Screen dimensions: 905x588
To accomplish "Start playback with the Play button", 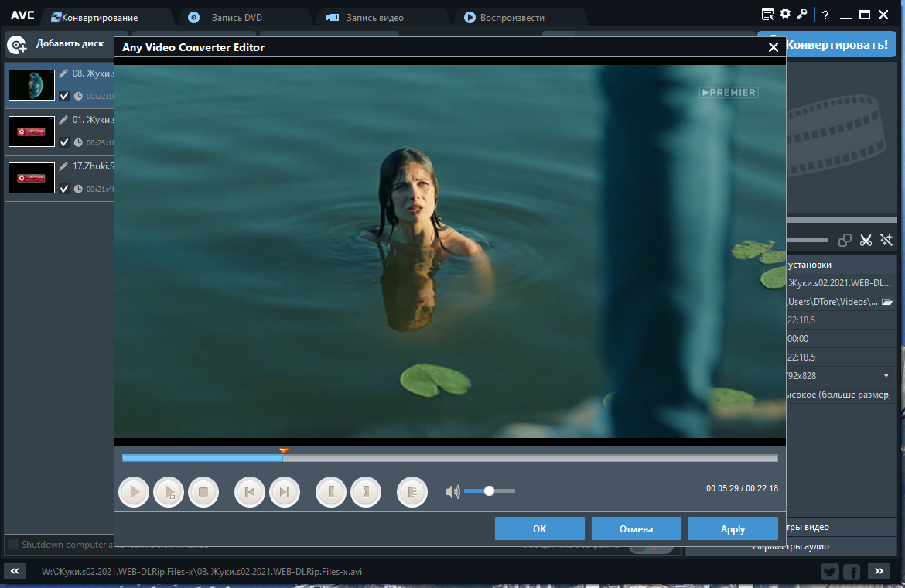I will 134,492.
